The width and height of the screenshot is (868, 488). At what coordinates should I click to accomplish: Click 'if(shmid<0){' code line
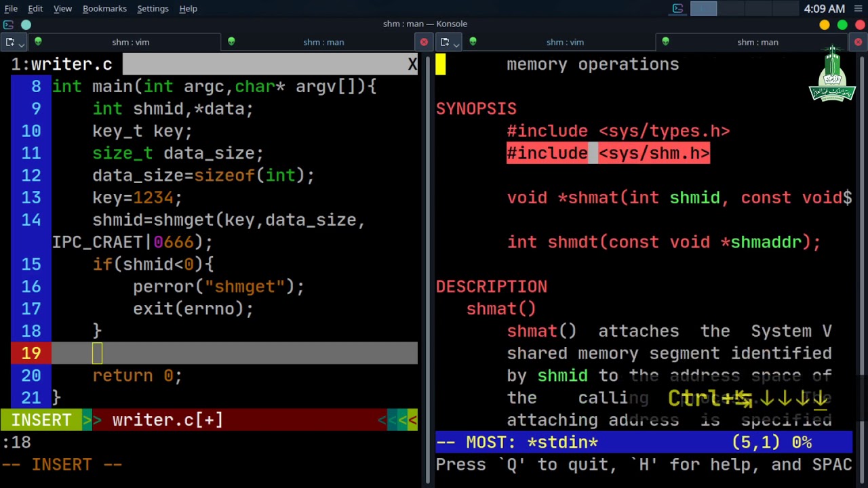(x=153, y=264)
